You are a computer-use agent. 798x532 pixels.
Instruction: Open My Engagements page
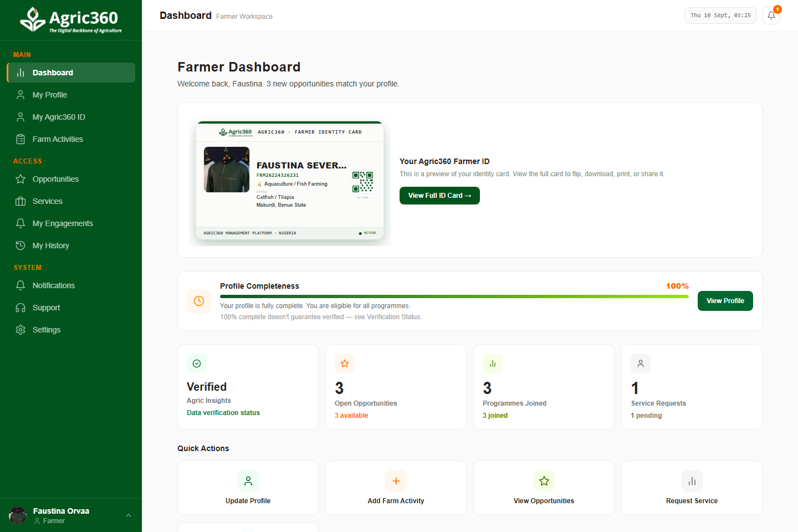71,223
